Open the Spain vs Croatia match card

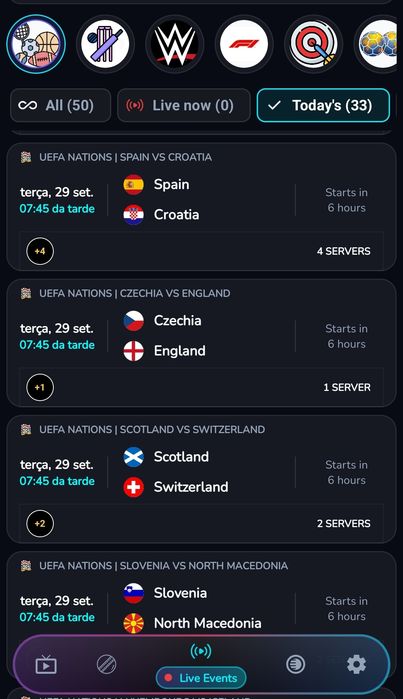[201, 207]
